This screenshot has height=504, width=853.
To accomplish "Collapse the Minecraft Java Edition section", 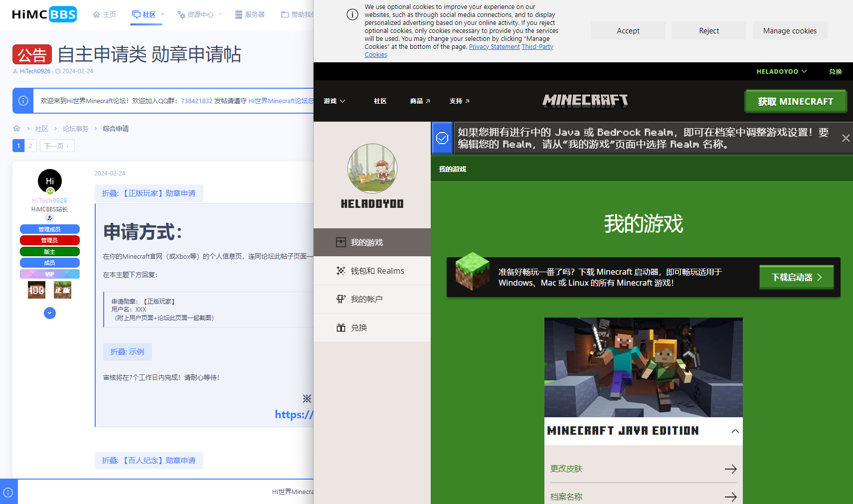I will point(735,431).
